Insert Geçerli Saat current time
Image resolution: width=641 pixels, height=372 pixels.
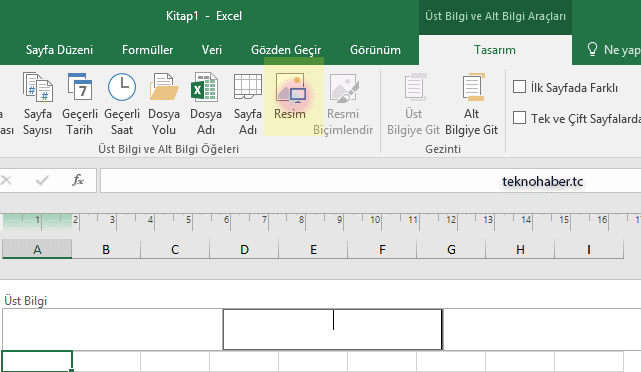[x=122, y=104]
